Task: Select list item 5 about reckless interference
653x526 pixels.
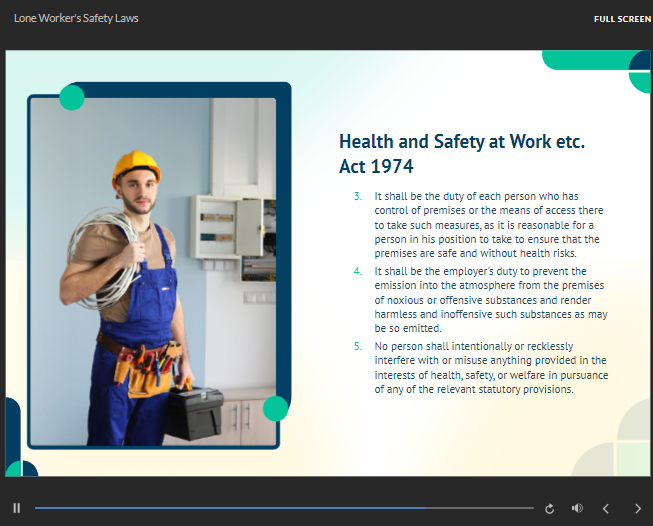Action: (490, 367)
